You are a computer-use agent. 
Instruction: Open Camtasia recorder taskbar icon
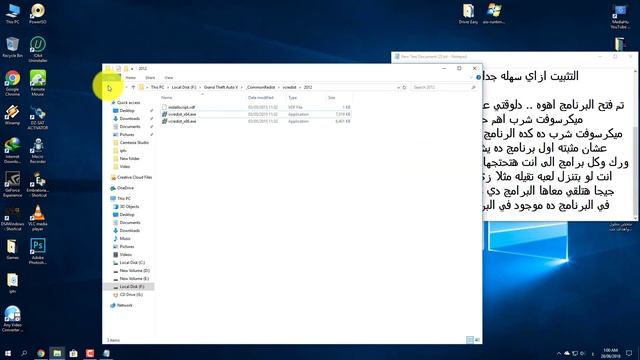90,353
